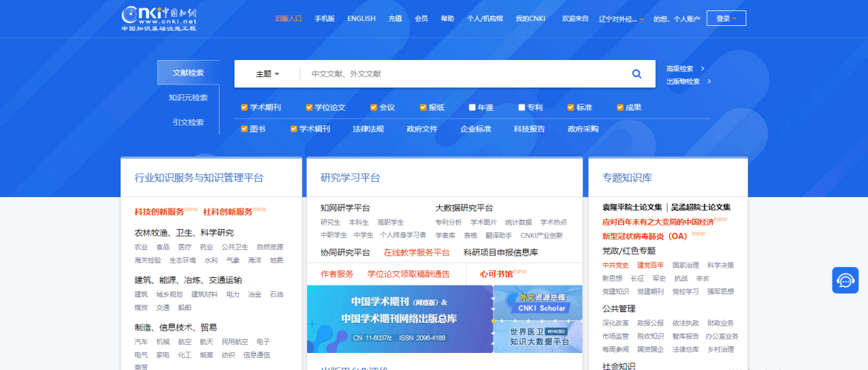Open 社科创新服务 link
The image size is (868, 370).
[228, 212]
